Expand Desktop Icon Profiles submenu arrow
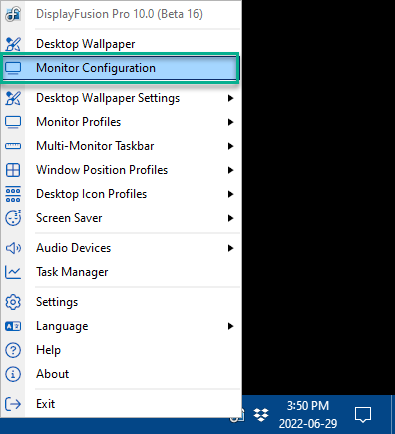This screenshot has height=434, width=395. pyautogui.click(x=230, y=194)
